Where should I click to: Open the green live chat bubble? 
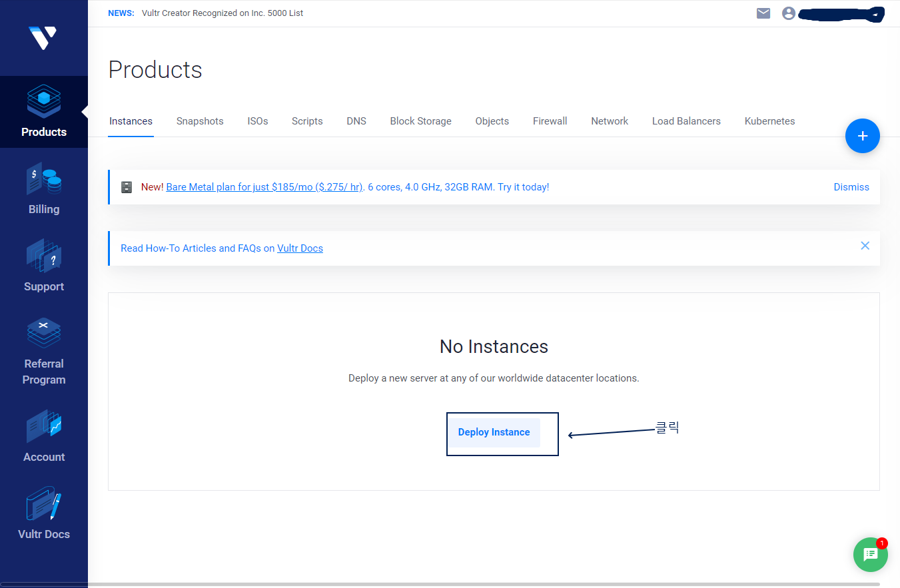(x=871, y=555)
